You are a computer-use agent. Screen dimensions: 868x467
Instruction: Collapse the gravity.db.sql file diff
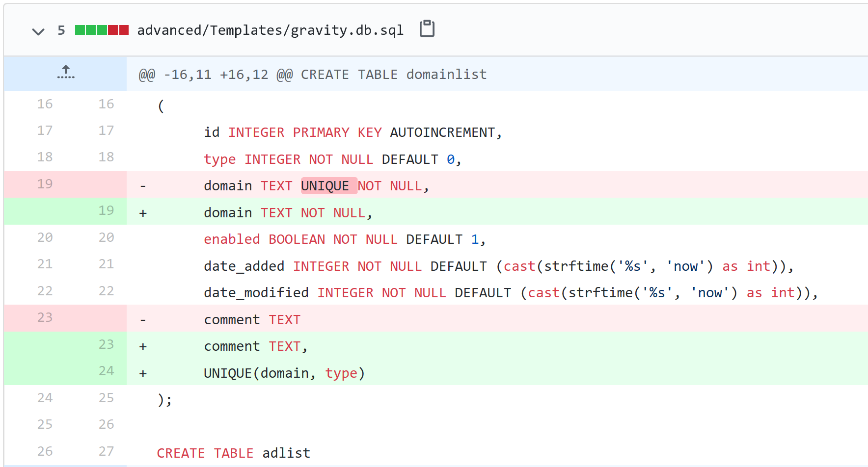[38, 31]
